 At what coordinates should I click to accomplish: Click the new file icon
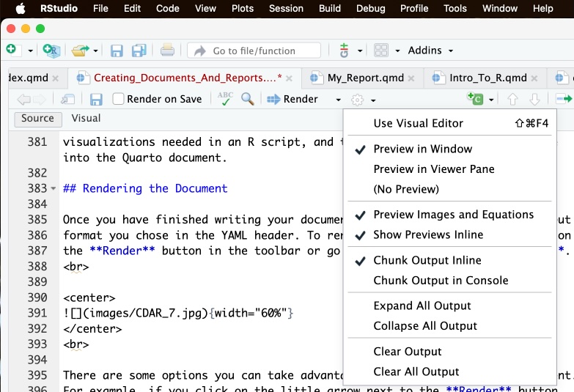[11, 50]
